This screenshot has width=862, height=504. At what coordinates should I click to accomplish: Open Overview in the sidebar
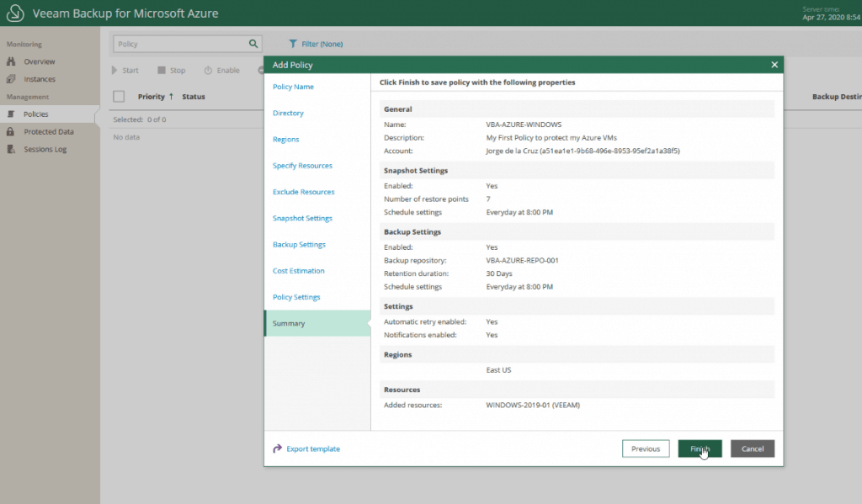[40, 61]
